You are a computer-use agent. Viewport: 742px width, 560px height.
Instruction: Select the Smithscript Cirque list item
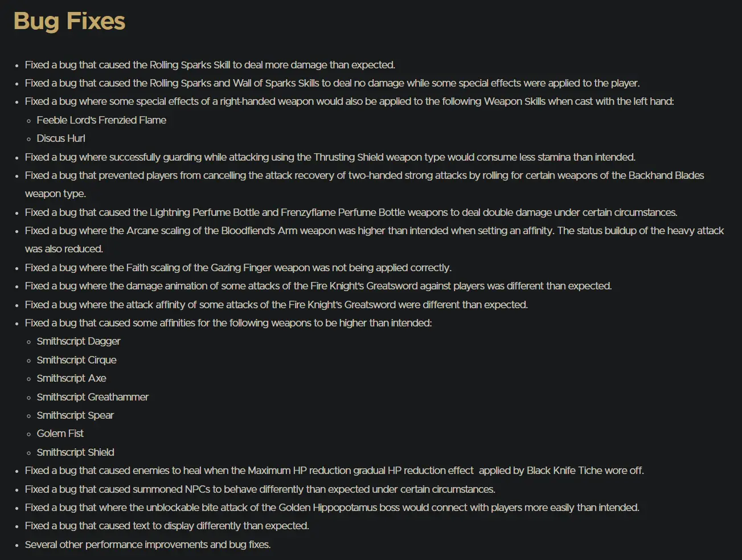pos(77,360)
